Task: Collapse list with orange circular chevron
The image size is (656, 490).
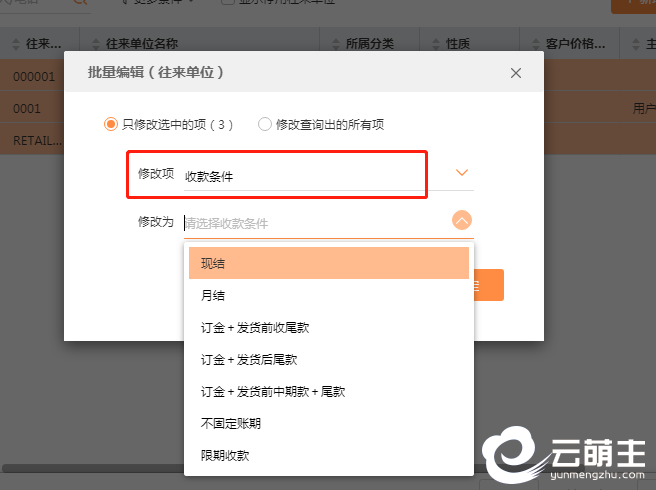Action: coord(461,221)
